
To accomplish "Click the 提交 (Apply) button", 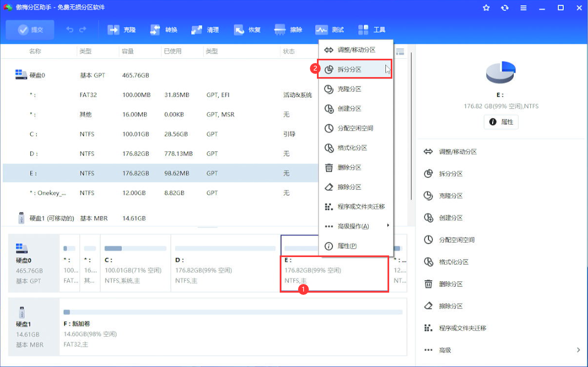I will coord(30,30).
